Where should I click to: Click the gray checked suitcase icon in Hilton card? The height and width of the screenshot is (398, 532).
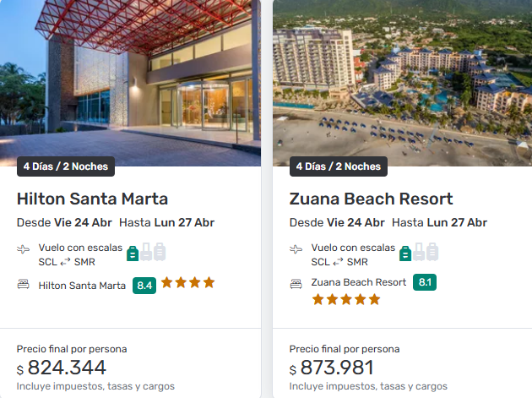tap(160, 252)
